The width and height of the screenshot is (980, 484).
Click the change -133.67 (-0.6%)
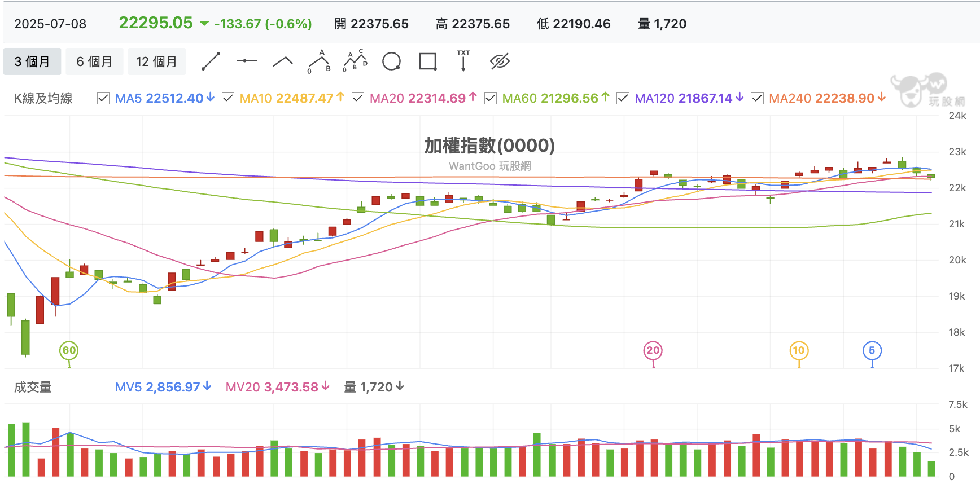(x=263, y=24)
